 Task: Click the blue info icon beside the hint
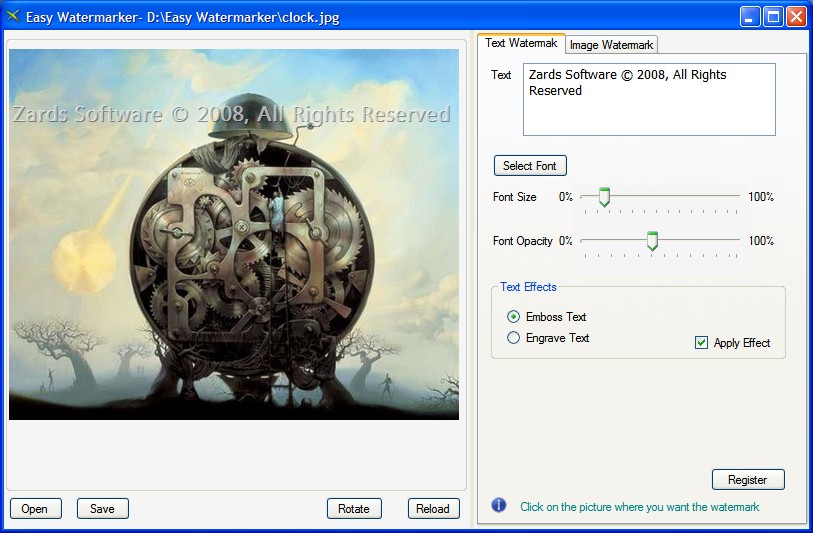pyautogui.click(x=499, y=505)
